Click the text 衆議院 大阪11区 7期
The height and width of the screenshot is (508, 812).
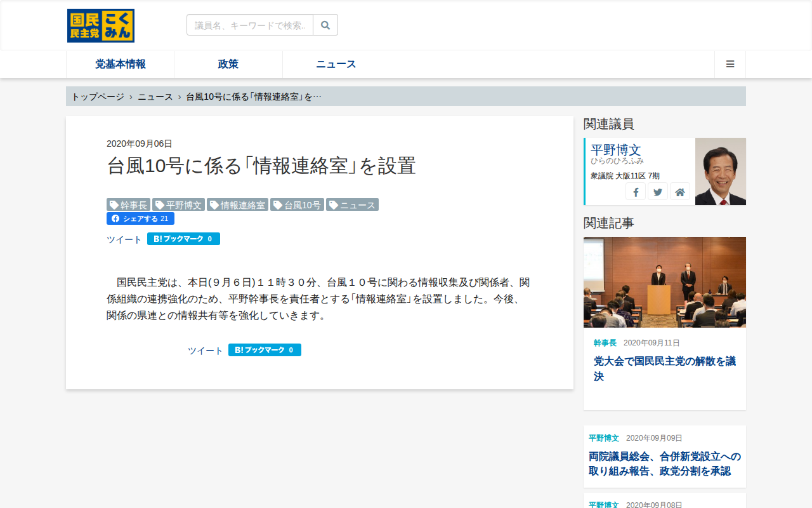pos(625,176)
